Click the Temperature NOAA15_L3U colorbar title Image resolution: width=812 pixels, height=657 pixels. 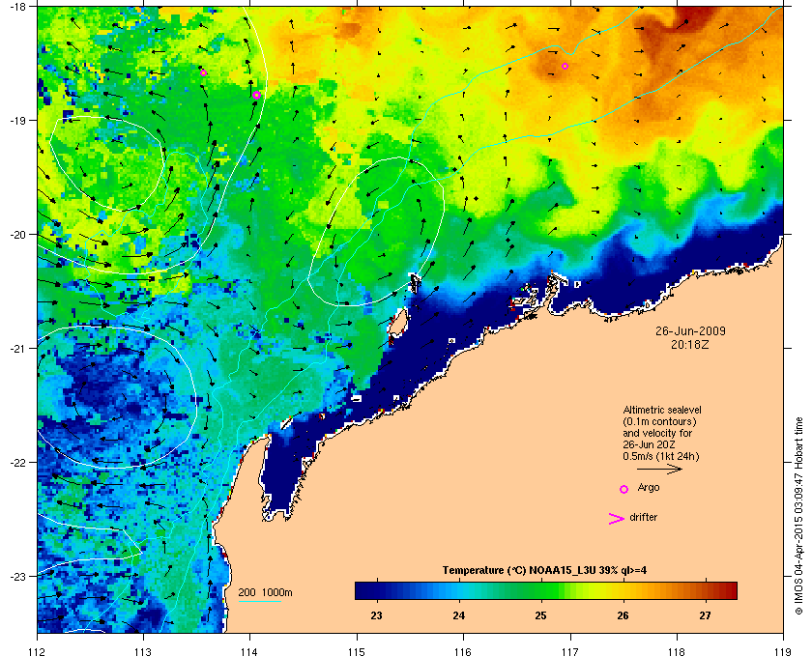click(544, 571)
